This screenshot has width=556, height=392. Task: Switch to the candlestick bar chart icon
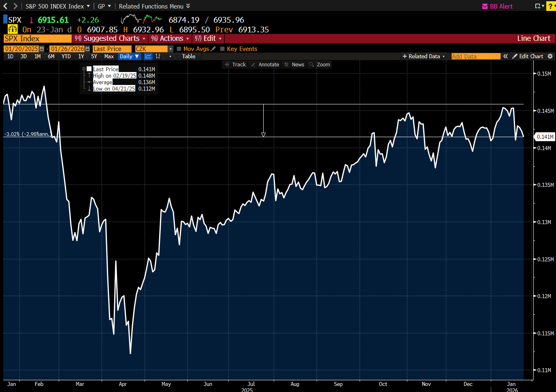coord(158,57)
